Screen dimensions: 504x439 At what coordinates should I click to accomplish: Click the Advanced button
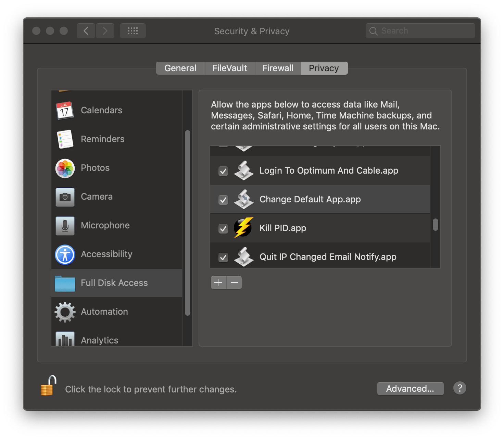click(410, 388)
